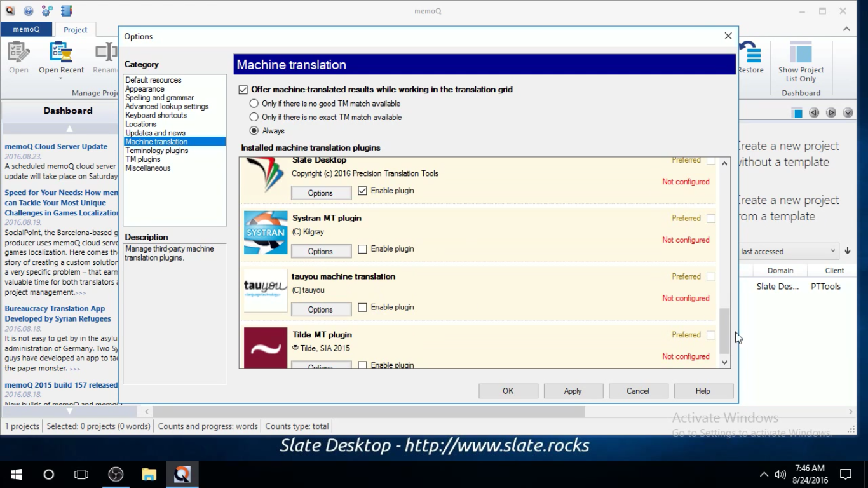Open File Explorer from the taskbar
The width and height of the screenshot is (868, 488).
point(149,475)
